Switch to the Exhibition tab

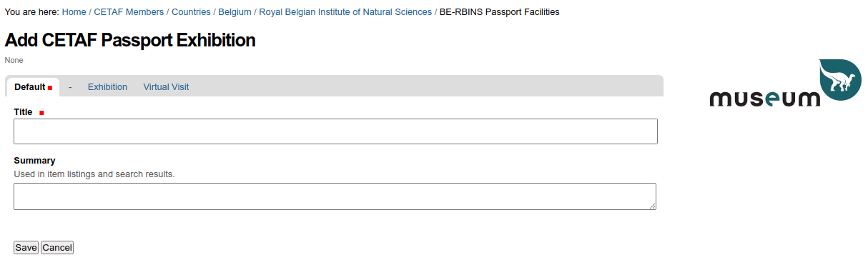pos(107,87)
